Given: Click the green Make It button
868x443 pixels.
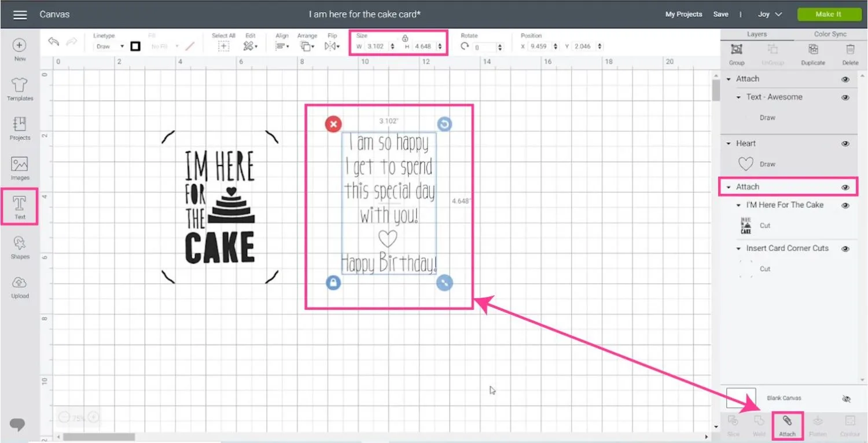Looking at the screenshot, I should [829, 14].
